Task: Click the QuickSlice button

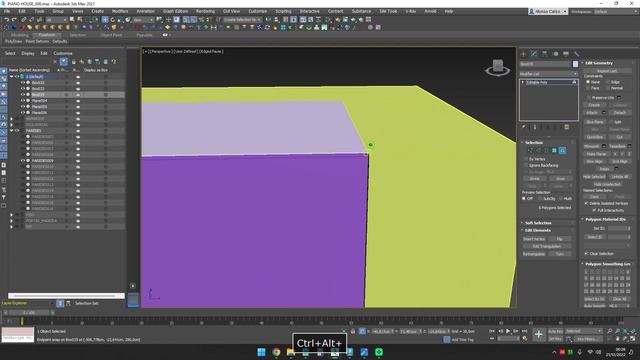Action: tap(595, 137)
